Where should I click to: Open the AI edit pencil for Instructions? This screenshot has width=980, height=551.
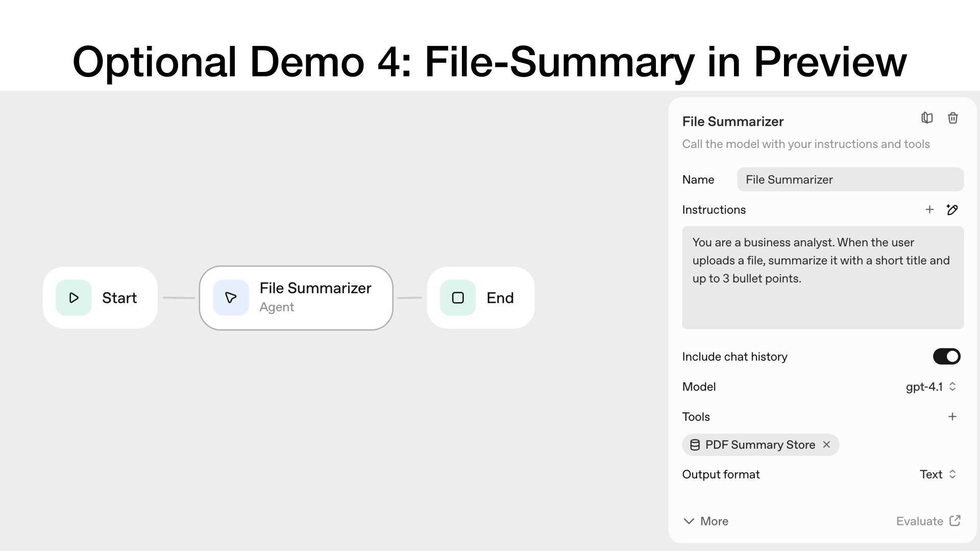(952, 210)
